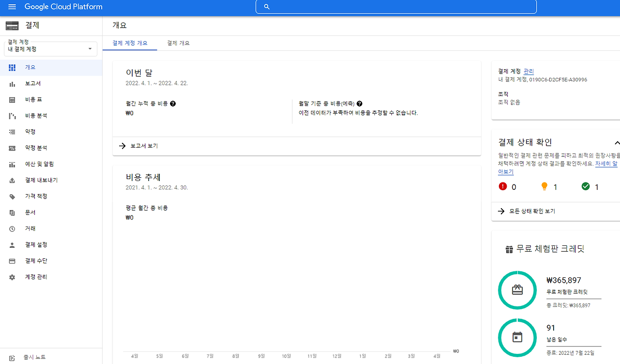Select the 거래 clock icon
Viewport: 620px width, 364px height.
pos(12,228)
